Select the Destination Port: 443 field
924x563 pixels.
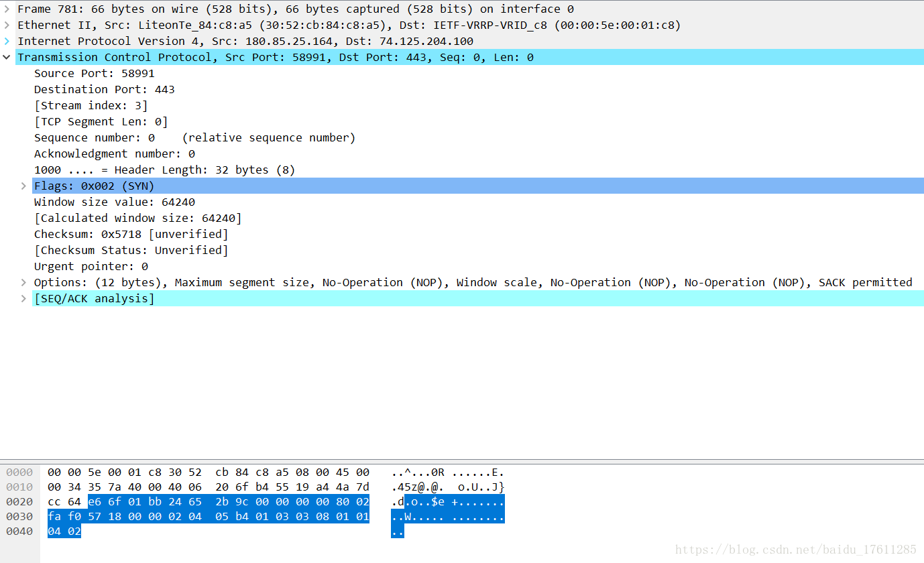[104, 90]
